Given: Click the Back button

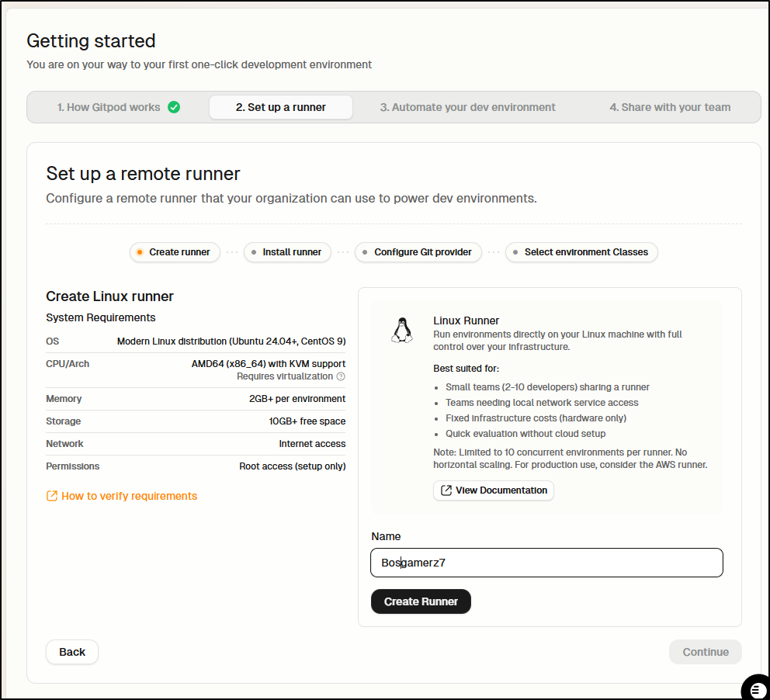Looking at the screenshot, I should (x=72, y=652).
